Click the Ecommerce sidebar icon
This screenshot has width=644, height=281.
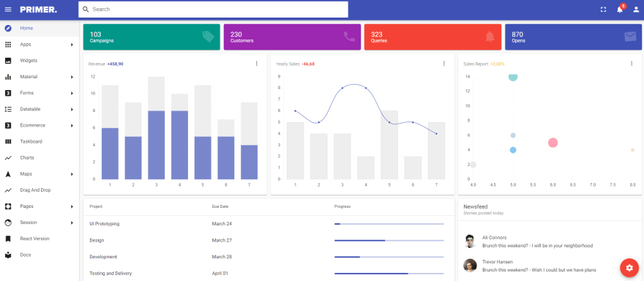pyautogui.click(x=8, y=125)
